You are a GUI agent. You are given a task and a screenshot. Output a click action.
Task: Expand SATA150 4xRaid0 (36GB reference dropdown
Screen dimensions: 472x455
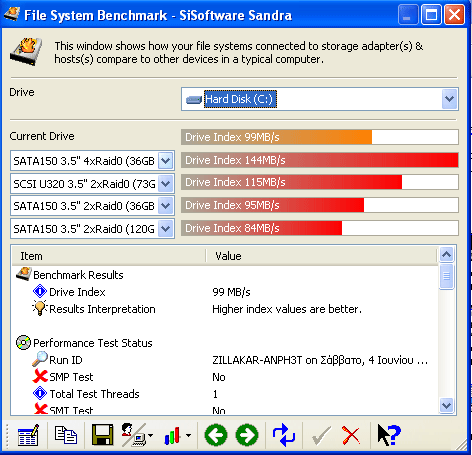(166, 161)
